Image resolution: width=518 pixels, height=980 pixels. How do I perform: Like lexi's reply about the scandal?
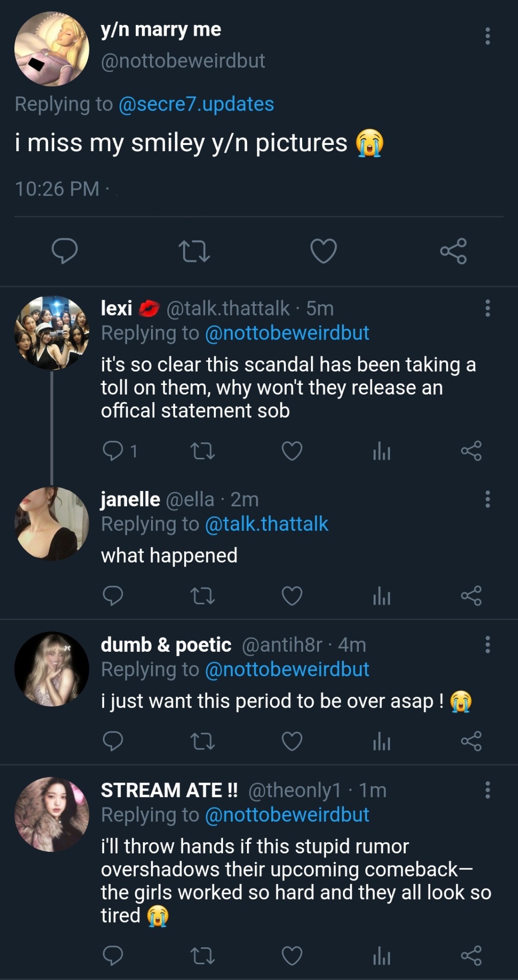292,451
